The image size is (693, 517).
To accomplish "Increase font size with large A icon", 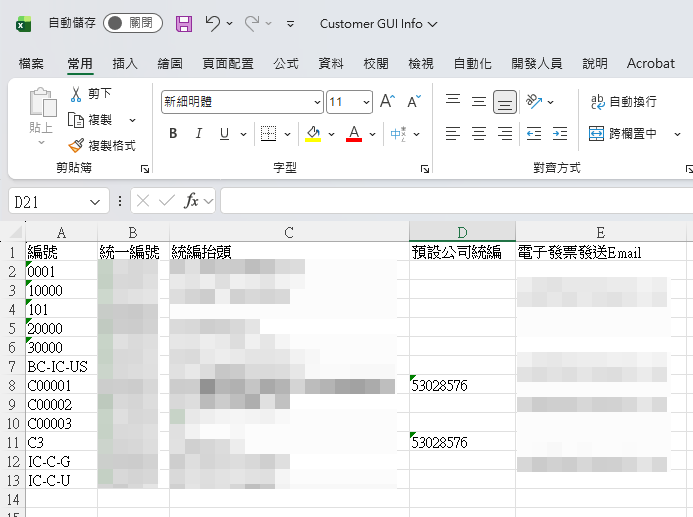I will tap(388, 102).
